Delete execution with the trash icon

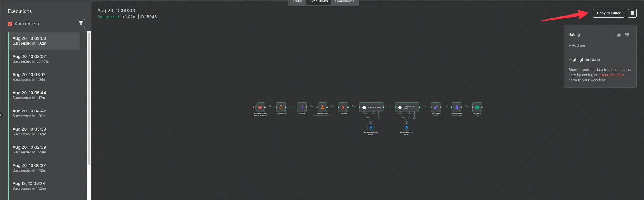pyautogui.click(x=632, y=13)
